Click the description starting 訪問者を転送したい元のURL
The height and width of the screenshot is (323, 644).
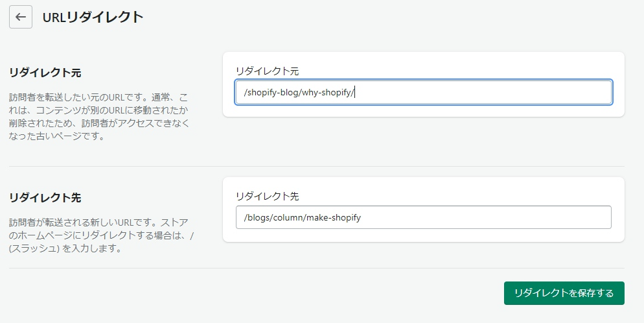click(99, 117)
